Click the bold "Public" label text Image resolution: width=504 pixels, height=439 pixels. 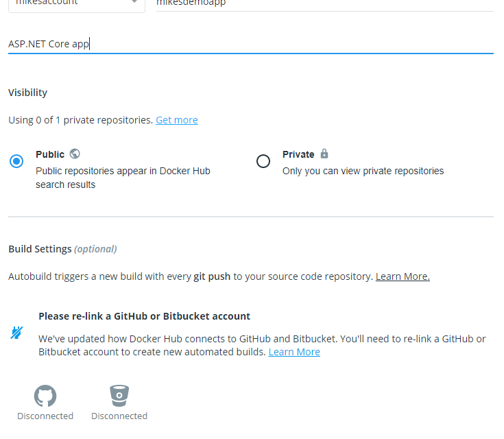click(50, 154)
